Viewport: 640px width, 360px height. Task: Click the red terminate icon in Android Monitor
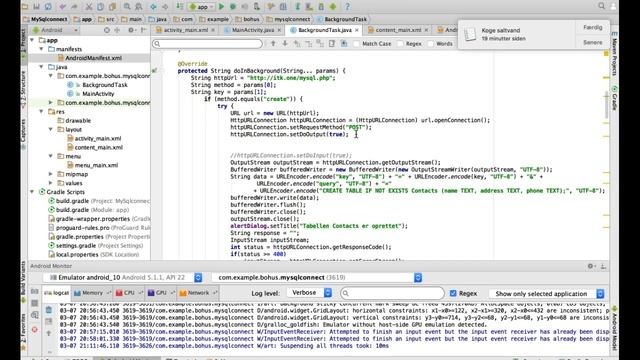pyautogui.click(x=35, y=329)
